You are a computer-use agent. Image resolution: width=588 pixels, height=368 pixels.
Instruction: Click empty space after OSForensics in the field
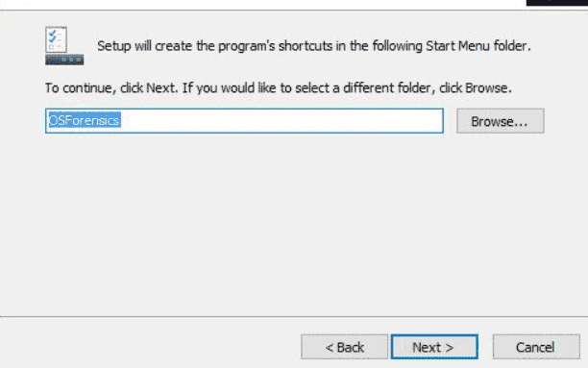tap(282, 121)
